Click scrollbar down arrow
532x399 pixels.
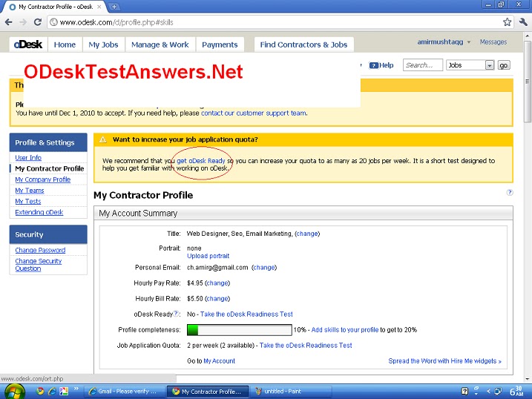click(x=527, y=379)
